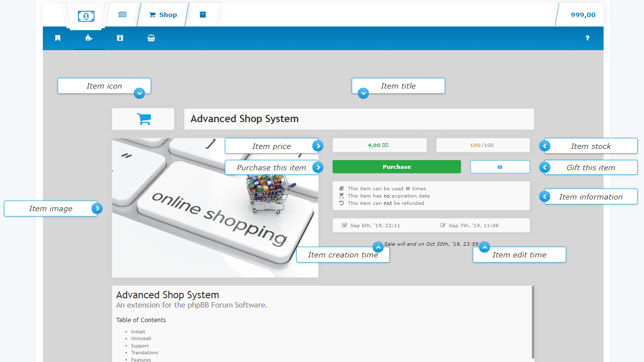Screen dimensions: 644x362
Task: Click the bookmark icon in blue bar
Action: tap(58, 38)
